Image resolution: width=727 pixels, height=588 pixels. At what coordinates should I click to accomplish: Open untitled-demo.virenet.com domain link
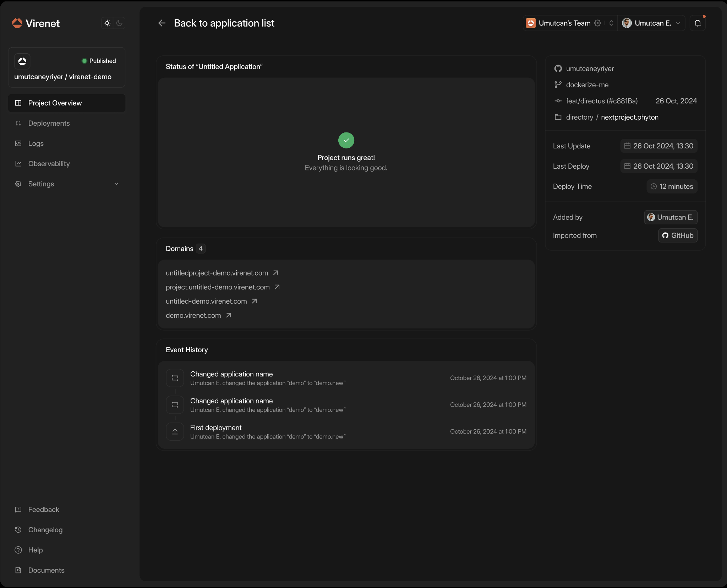(206, 301)
